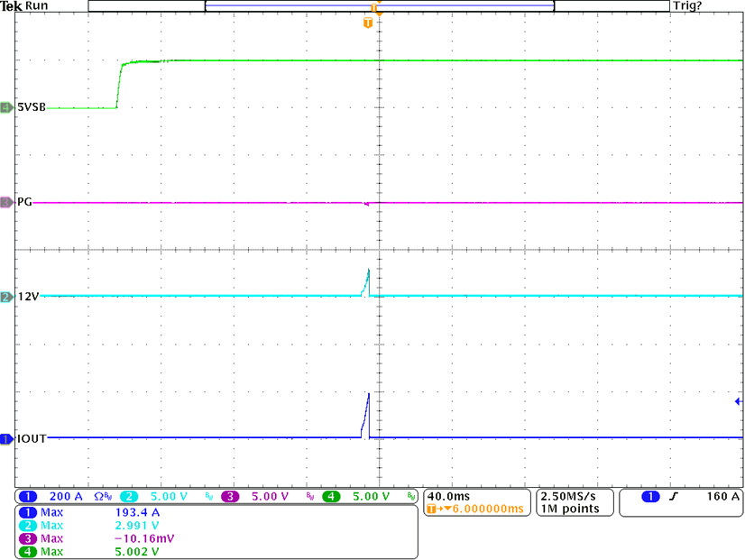
Task: Click the 193.4 A max measurement
Action: point(137,512)
